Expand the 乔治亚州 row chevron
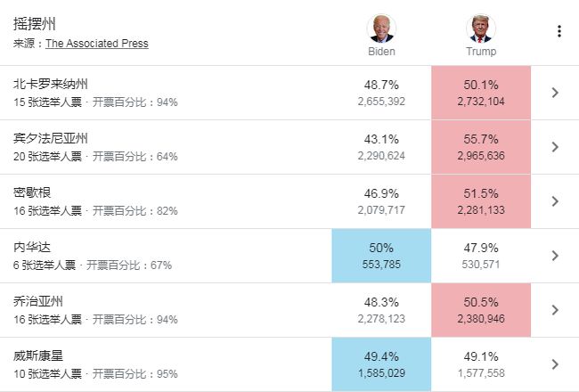 555,310
